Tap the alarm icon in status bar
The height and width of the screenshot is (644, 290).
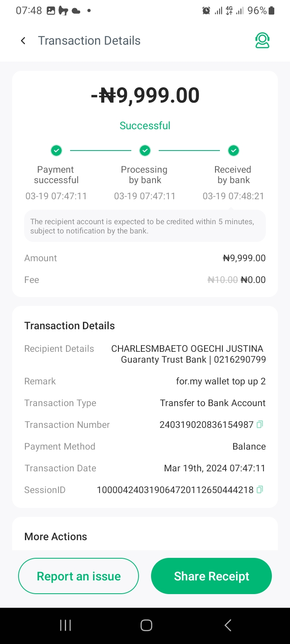pyautogui.click(x=206, y=11)
